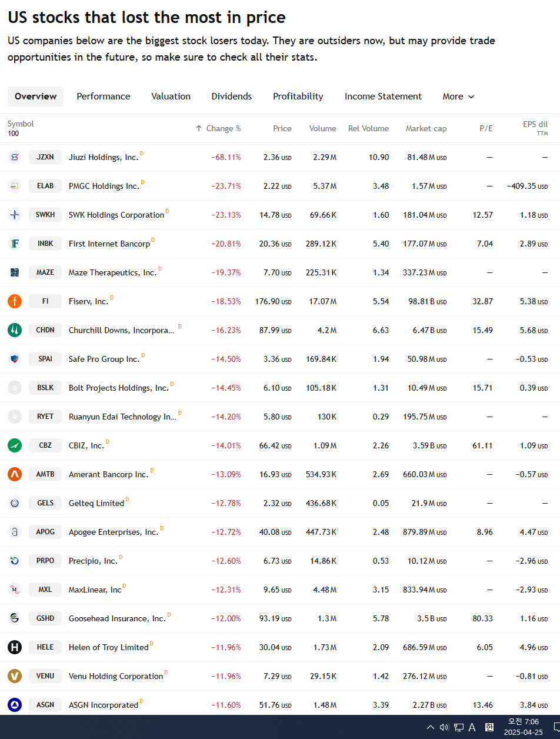Click the Symbol column header

click(x=21, y=124)
